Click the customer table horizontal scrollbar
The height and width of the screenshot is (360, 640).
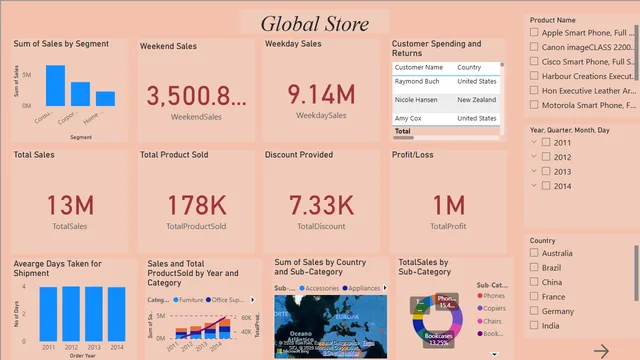click(404, 138)
